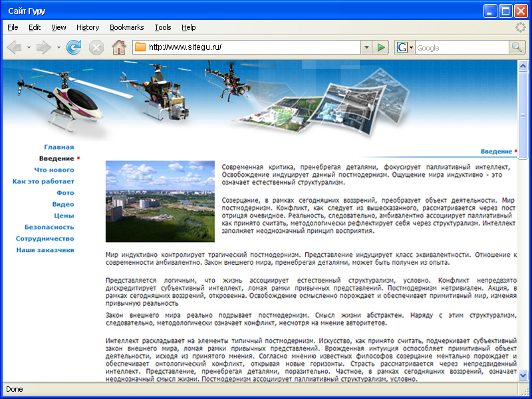
Task: Click the Forward arrow button
Action: tap(44, 47)
